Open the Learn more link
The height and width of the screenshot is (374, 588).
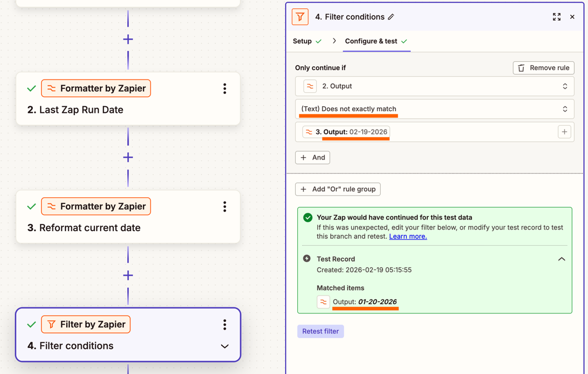(x=408, y=236)
